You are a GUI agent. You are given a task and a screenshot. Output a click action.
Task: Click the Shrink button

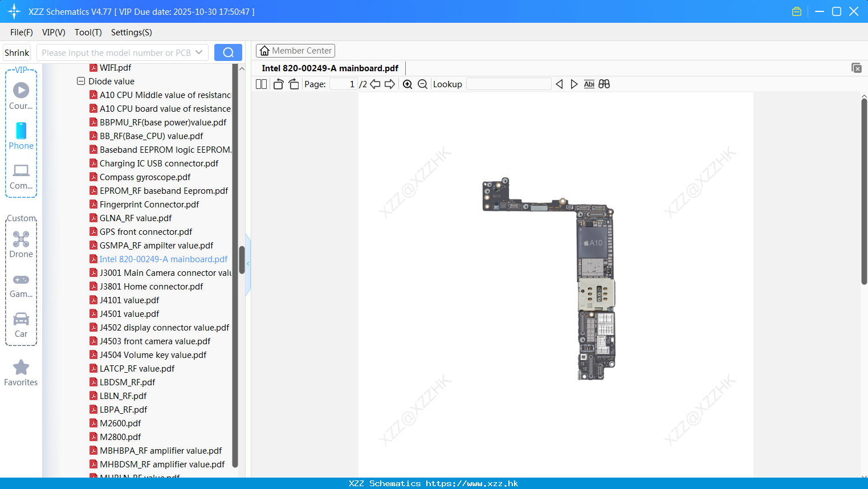[17, 52]
